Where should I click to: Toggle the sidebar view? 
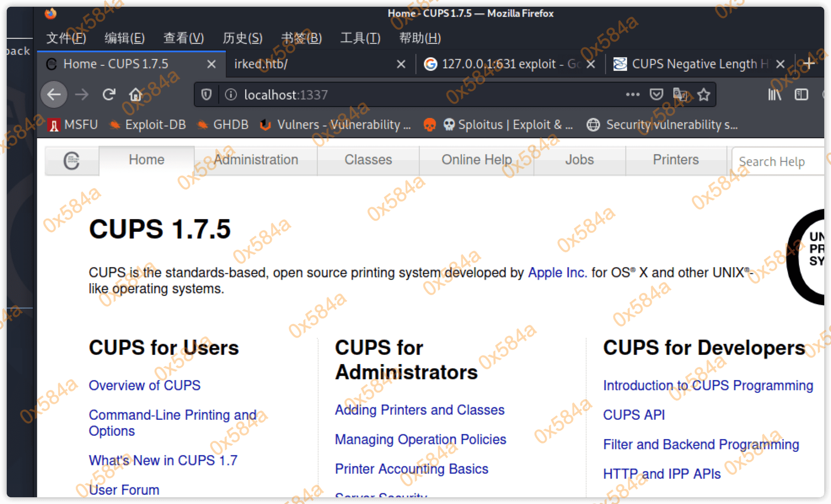click(801, 94)
